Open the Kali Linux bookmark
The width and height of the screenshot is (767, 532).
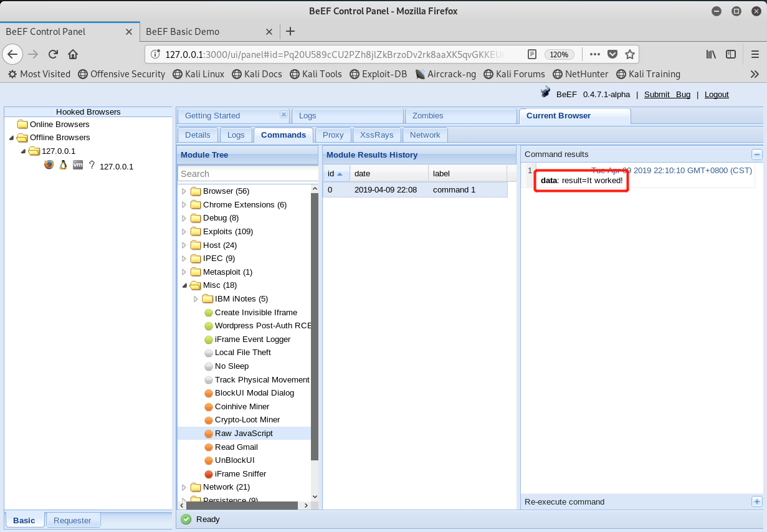point(198,74)
